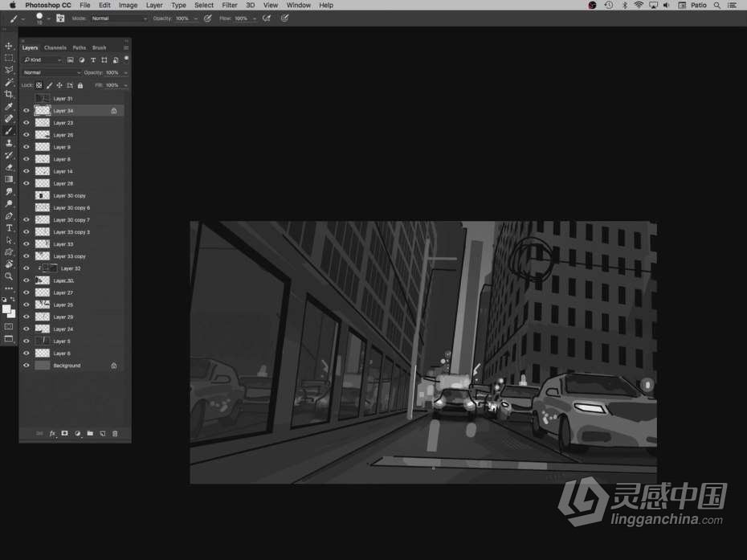
Task: Click the delete layer trash icon
Action: click(115, 434)
